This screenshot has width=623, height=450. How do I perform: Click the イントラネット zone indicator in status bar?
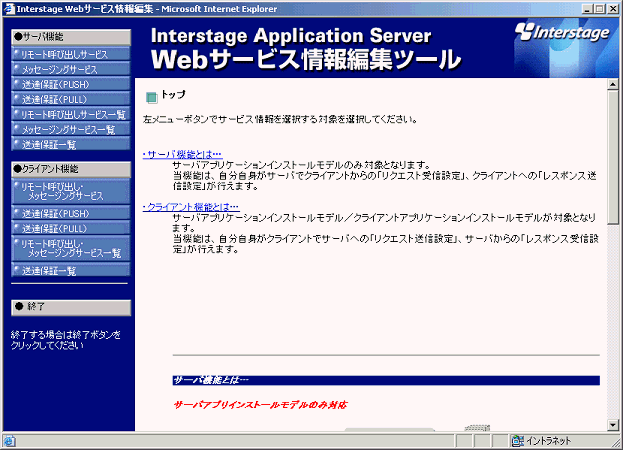[542, 440]
